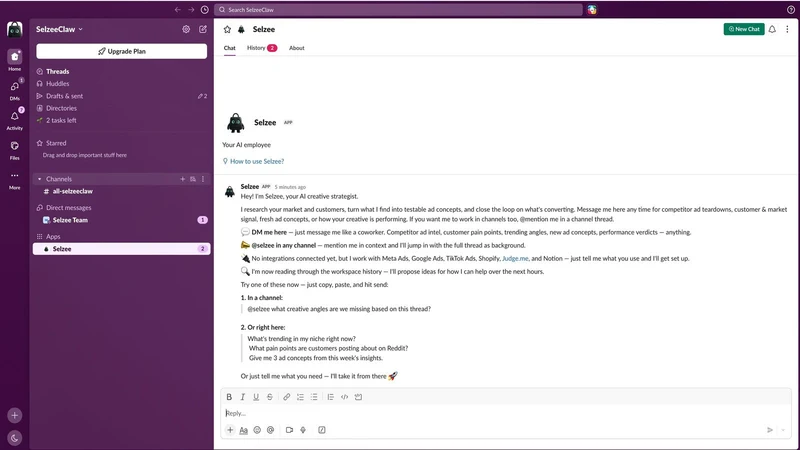
Task: Open the workspace settings gear icon
Action: (x=186, y=29)
